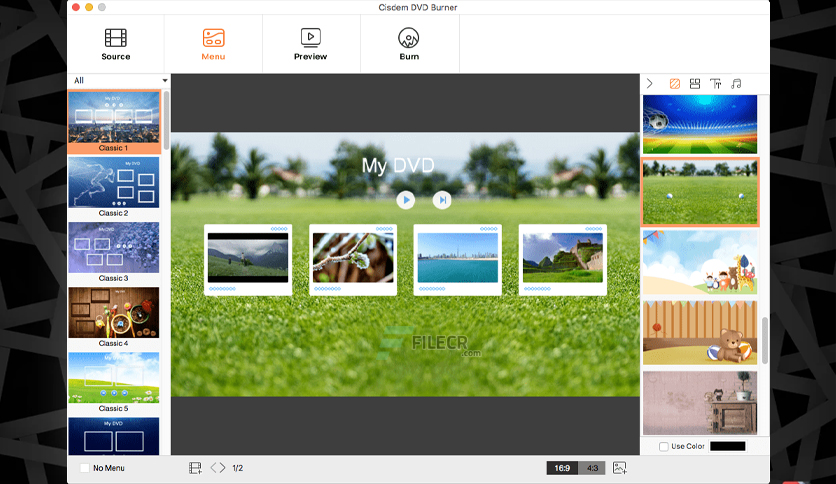Open the text settings icon
Image resolution: width=836 pixels, height=484 pixels.
point(716,84)
